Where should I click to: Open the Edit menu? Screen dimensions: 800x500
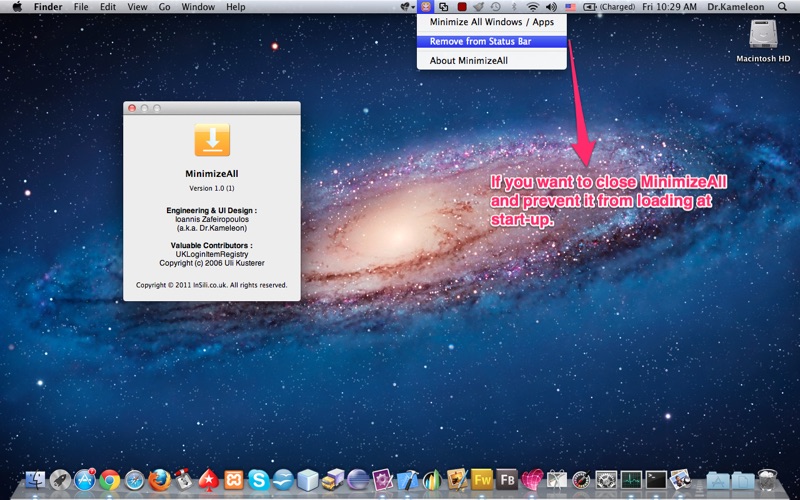click(x=108, y=7)
